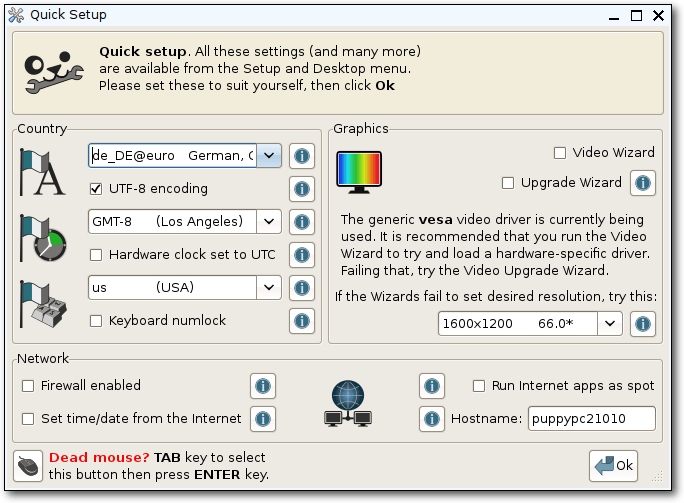Click the Ok button

(613, 466)
